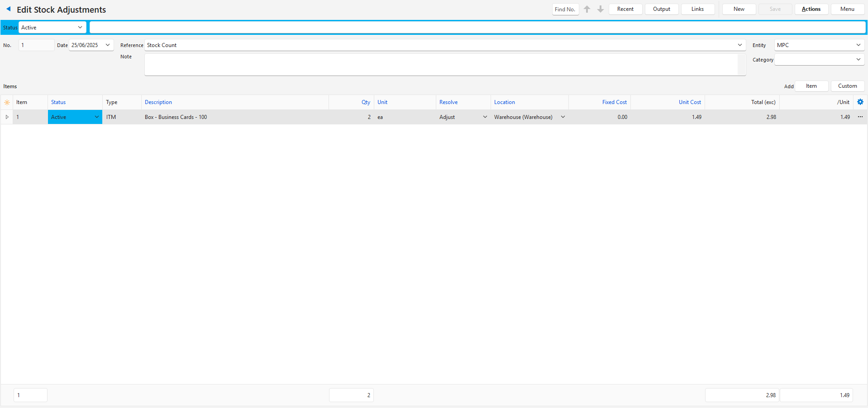Expand the Entity MPC dropdown
The image size is (868, 408).
click(x=858, y=45)
